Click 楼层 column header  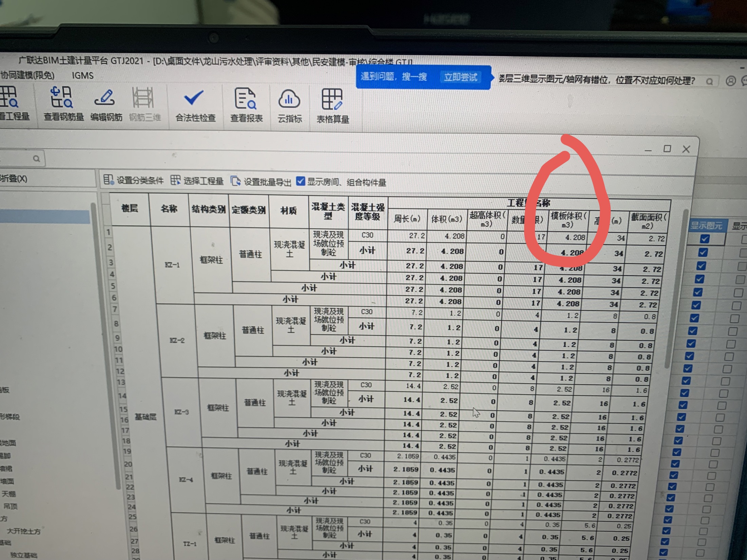(130, 208)
